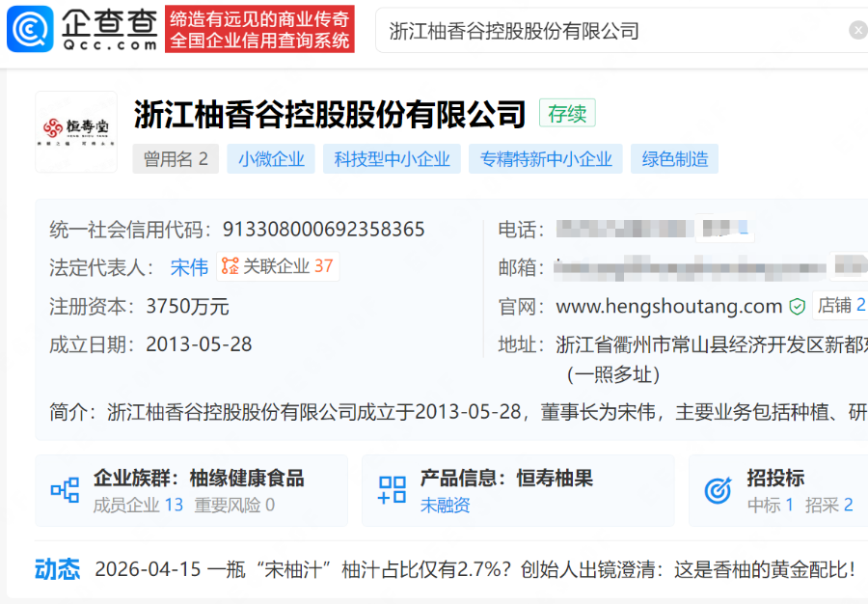Click the Qcc.com logo icon
868x604 pixels.
(x=30, y=29)
